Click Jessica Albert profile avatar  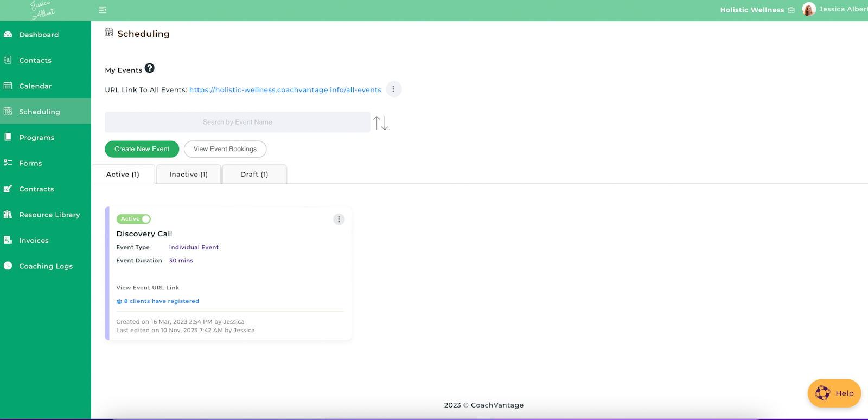click(x=809, y=9)
